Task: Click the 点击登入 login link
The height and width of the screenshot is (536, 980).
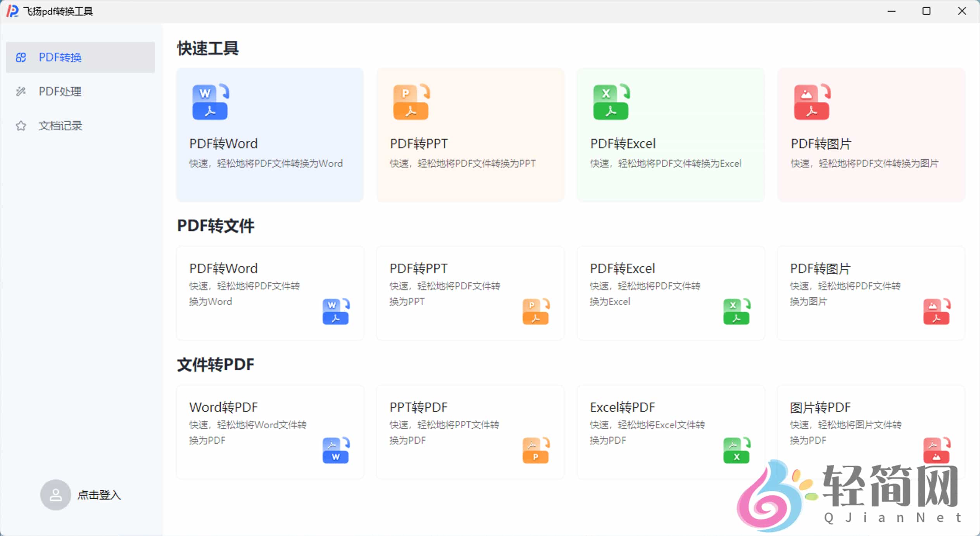Action: 99,495
